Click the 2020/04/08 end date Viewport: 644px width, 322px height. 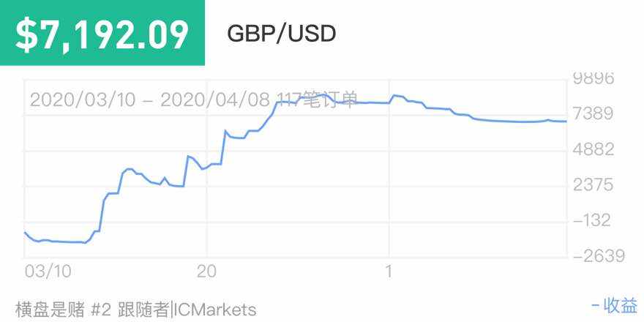(x=216, y=100)
